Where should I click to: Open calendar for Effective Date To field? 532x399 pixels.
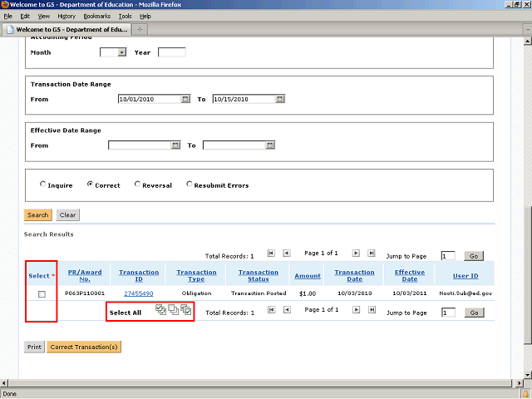pyautogui.click(x=268, y=145)
